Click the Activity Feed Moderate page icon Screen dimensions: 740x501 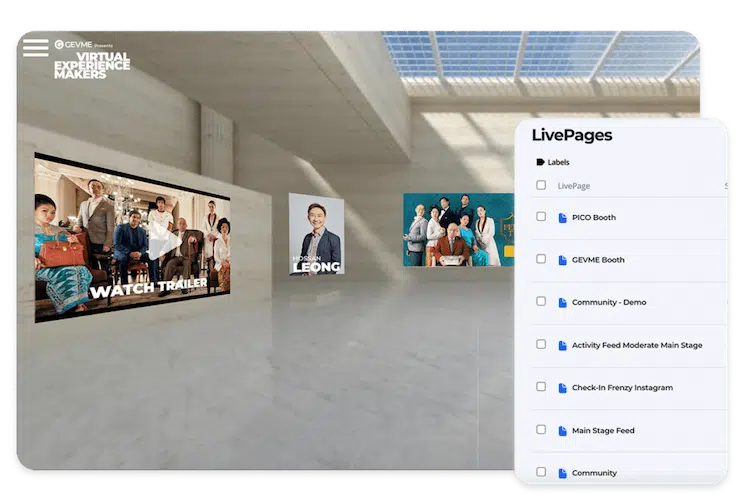tap(562, 346)
